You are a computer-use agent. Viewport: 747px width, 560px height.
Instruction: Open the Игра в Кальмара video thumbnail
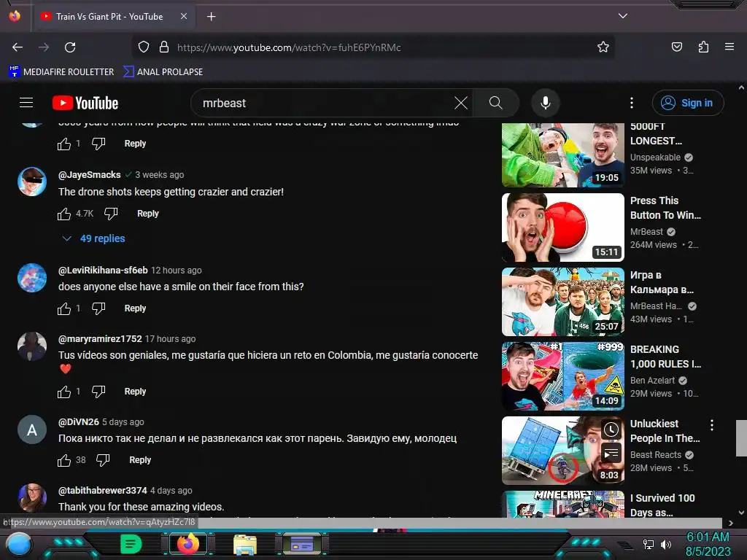[562, 301]
